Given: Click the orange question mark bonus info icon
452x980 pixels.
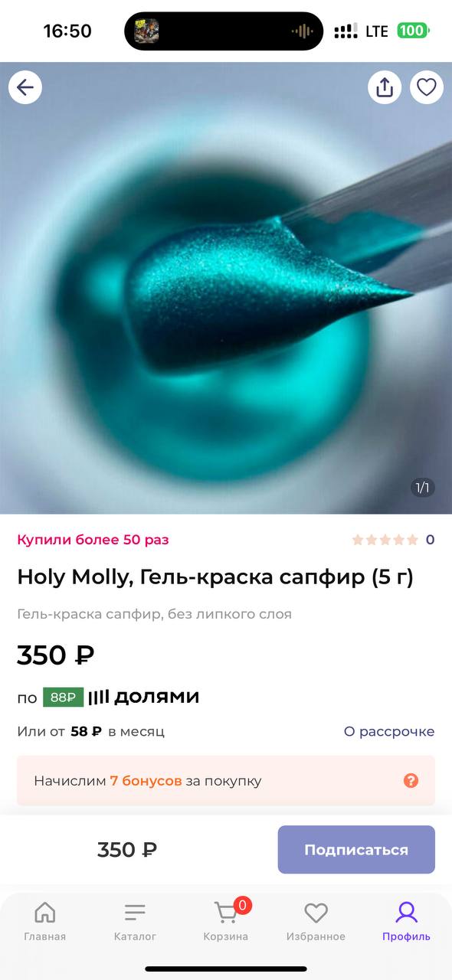Looking at the screenshot, I should pos(411,781).
